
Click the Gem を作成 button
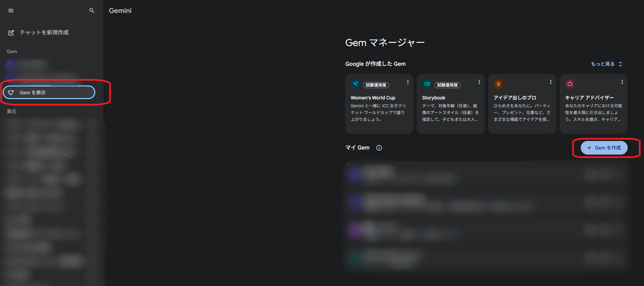(x=604, y=148)
